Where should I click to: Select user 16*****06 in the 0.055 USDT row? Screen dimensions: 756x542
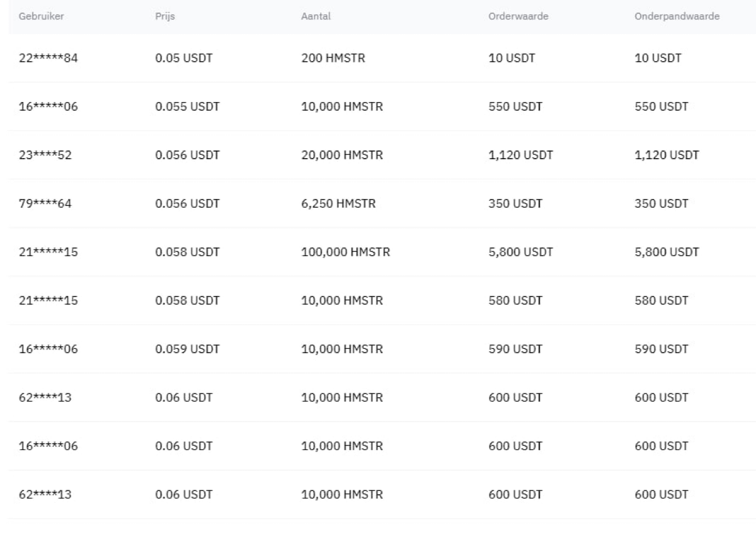(49, 107)
